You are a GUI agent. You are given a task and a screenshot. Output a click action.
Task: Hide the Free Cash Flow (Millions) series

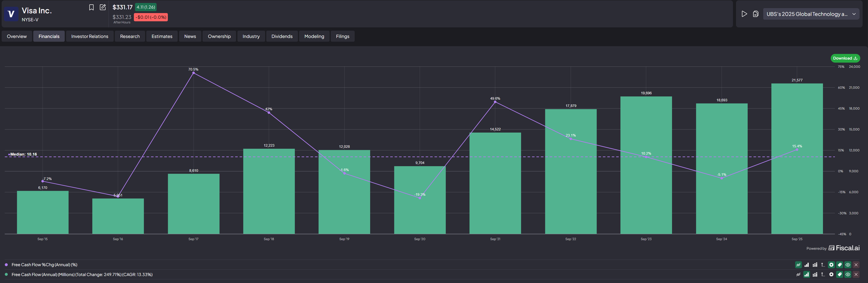(x=848, y=275)
